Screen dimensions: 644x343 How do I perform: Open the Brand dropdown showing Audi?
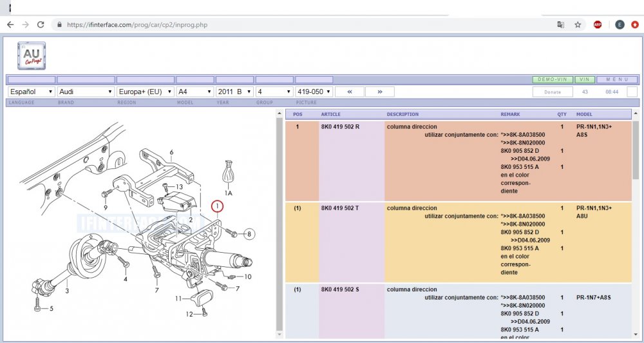[x=86, y=92]
